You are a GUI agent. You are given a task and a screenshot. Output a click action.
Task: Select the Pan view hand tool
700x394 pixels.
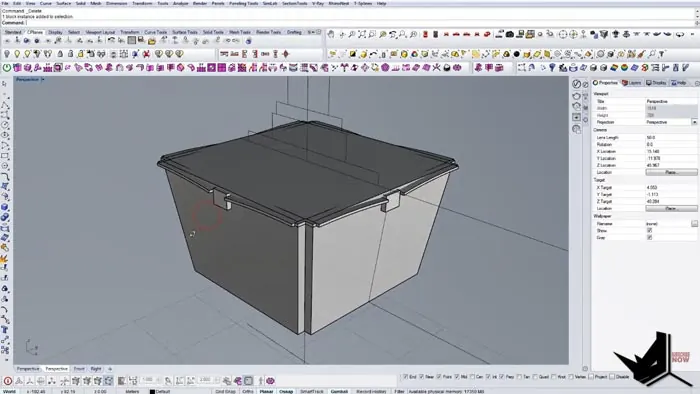tap(331, 34)
